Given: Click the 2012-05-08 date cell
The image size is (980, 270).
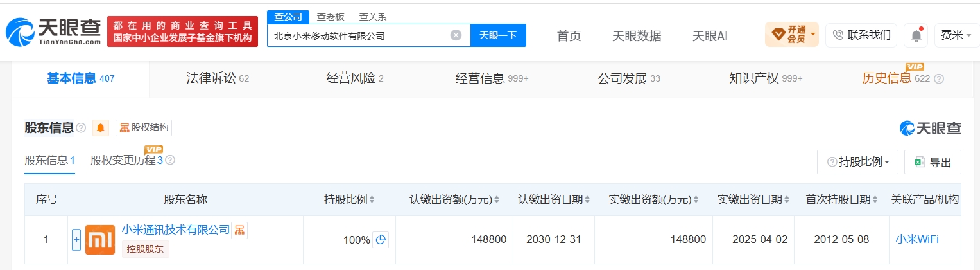Looking at the screenshot, I should pyautogui.click(x=842, y=240).
